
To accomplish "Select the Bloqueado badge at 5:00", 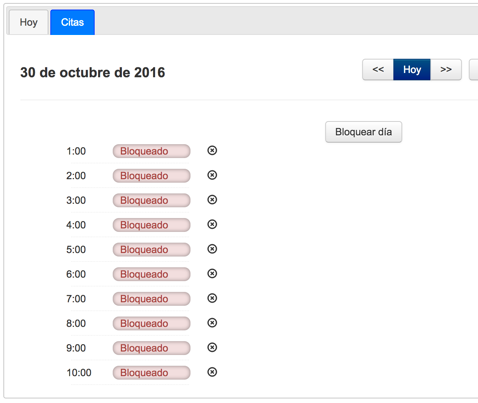I will coord(151,249).
